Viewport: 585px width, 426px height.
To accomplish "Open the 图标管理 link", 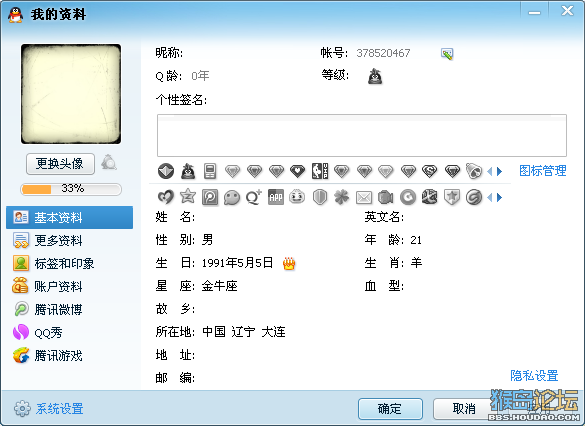I will (543, 171).
